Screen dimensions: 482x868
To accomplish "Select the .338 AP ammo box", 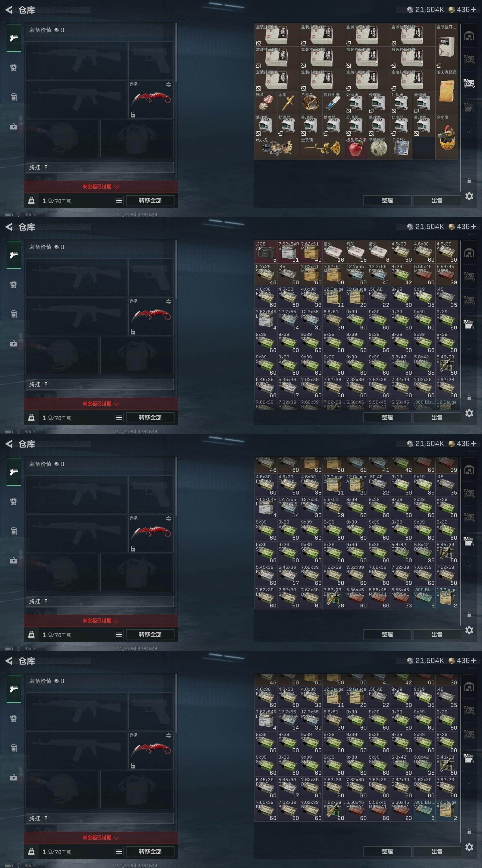I will click(x=266, y=252).
